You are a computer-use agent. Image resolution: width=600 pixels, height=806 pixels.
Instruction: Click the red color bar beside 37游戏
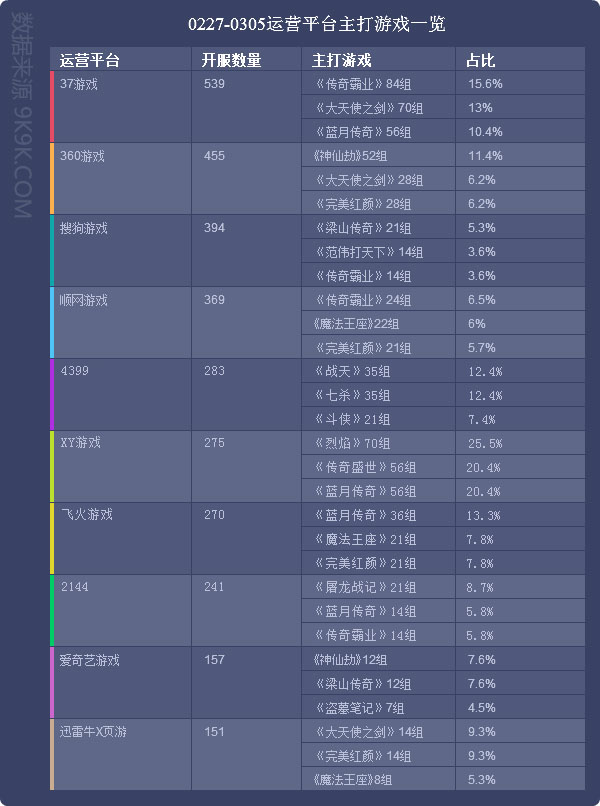52,107
